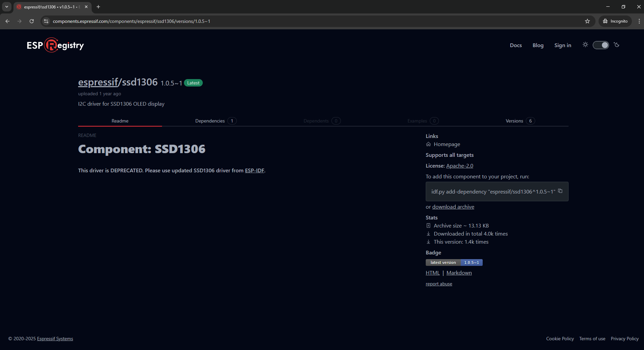Switch to the Examples tab
This screenshot has height=350, width=644.
tap(423, 121)
